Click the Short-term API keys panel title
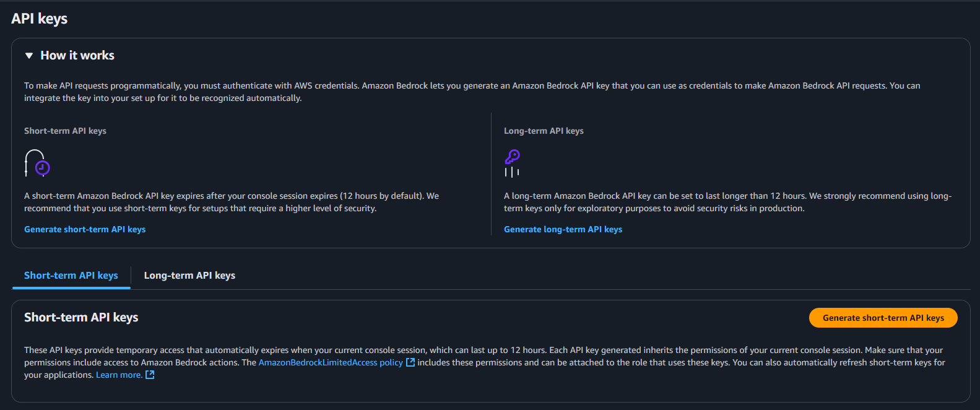This screenshot has height=410, width=980. [x=81, y=317]
